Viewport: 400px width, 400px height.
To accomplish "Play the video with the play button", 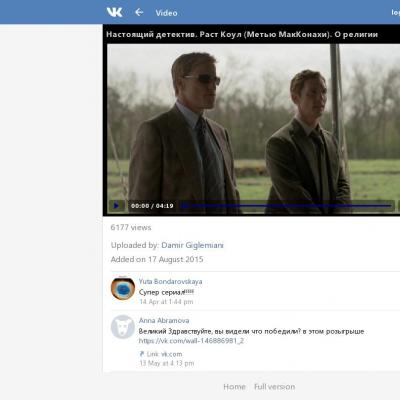I will [x=116, y=206].
